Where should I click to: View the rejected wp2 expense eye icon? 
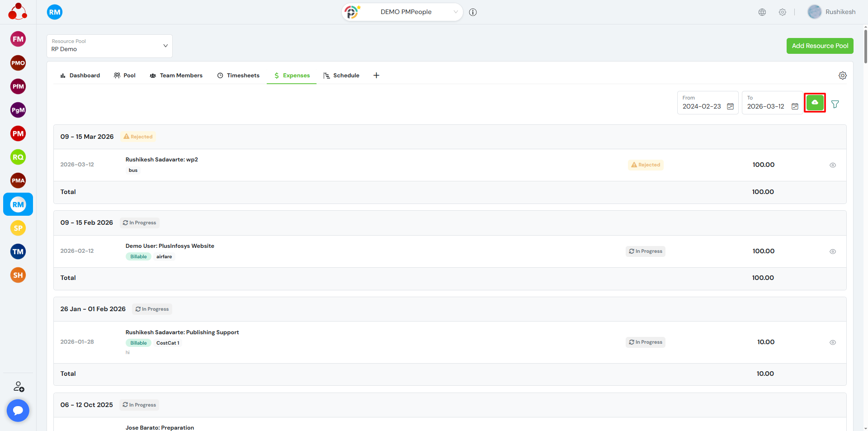[x=832, y=165]
